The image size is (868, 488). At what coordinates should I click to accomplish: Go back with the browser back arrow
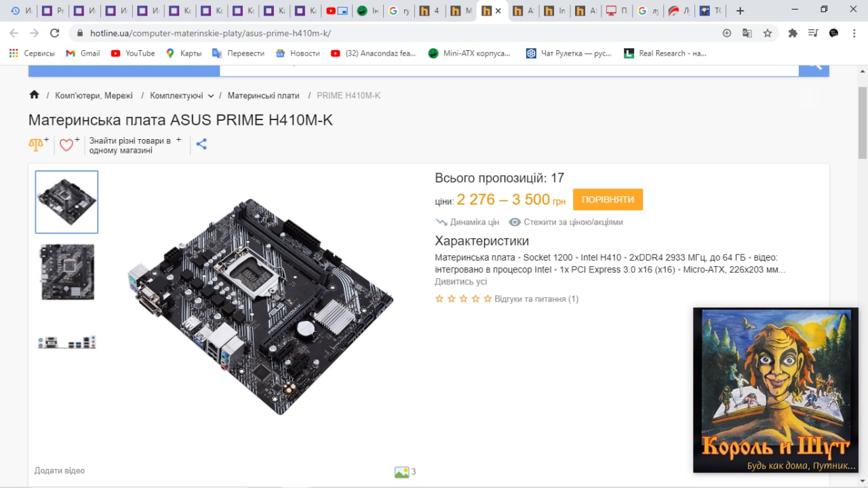click(14, 33)
